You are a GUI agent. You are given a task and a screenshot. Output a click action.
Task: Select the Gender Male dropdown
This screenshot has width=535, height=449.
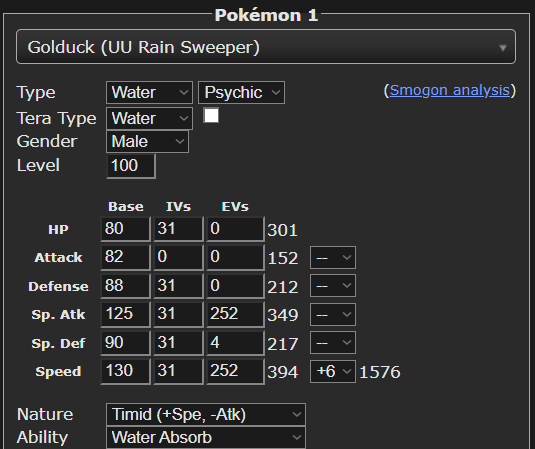(x=147, y=142)
